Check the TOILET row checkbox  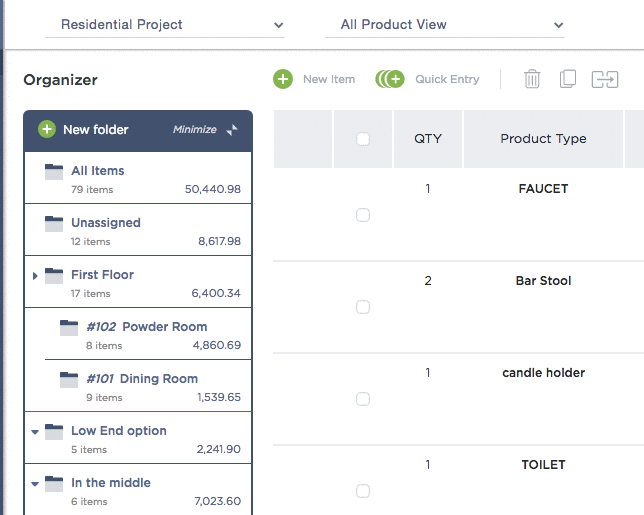click(x=363, y=491)
